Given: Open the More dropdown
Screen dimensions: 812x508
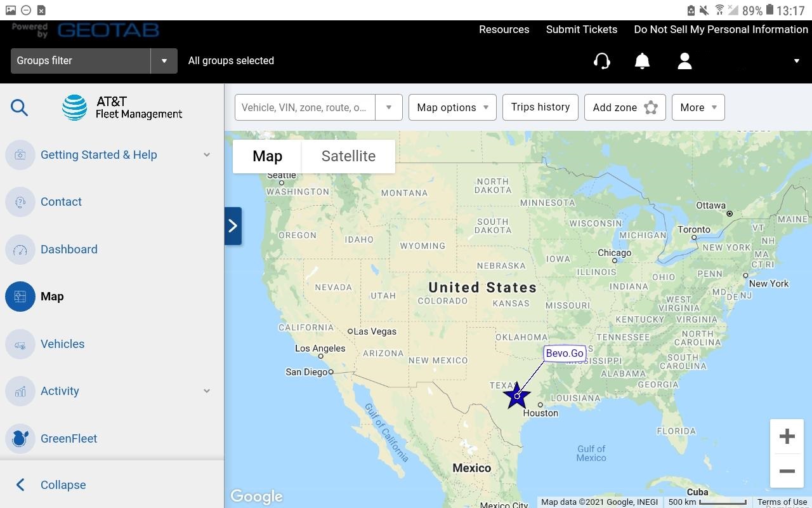Looking at the screenshot, I should pyautogui.click(x=698, y=107).
